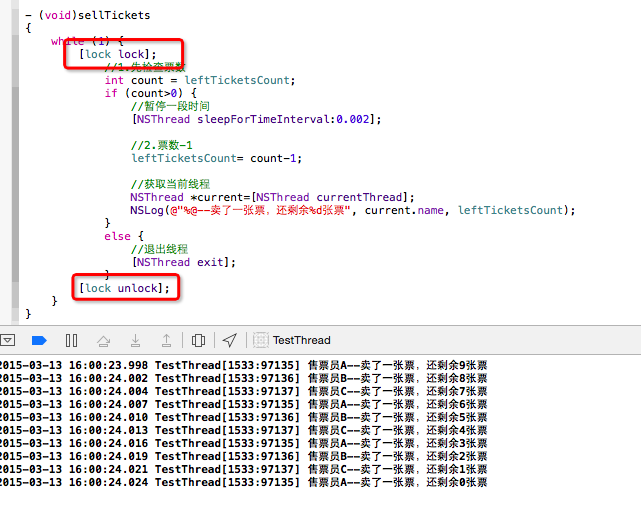
Task: Open the Debug View Hierarchy icon
Action: (198, 340)
